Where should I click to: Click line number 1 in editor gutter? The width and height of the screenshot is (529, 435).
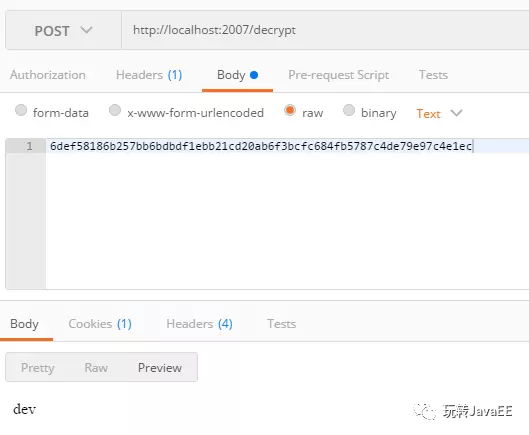29,146
